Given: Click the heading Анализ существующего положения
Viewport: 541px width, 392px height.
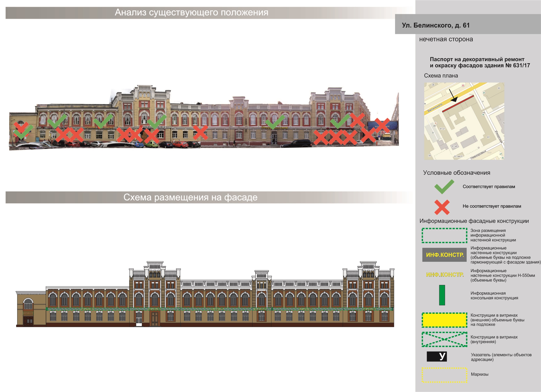Looking at the screenshot, I should [191, 12].
